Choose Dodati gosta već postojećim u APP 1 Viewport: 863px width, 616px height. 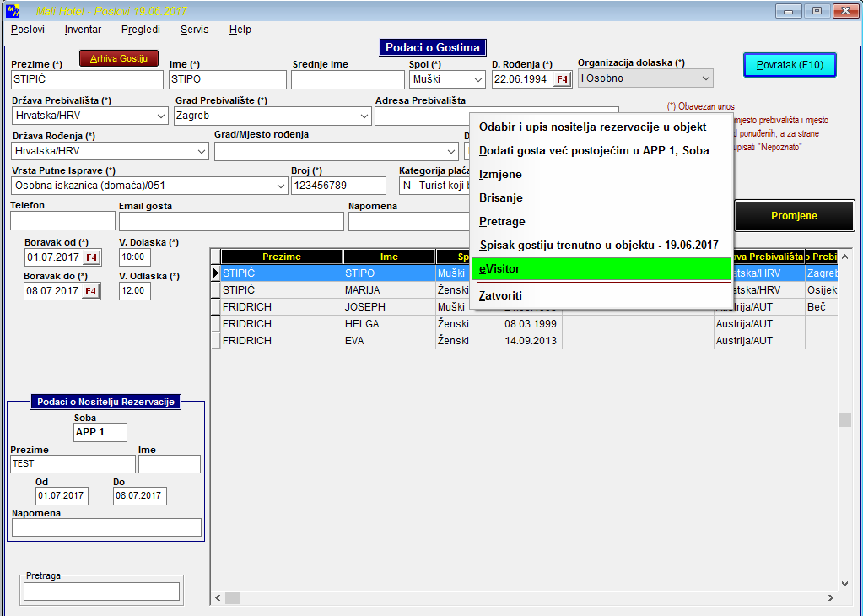[601, 150]
